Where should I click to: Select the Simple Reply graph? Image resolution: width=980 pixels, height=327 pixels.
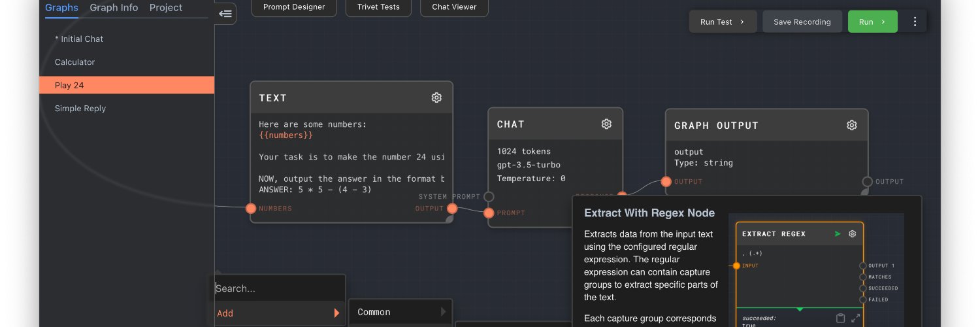click(127, 109)
